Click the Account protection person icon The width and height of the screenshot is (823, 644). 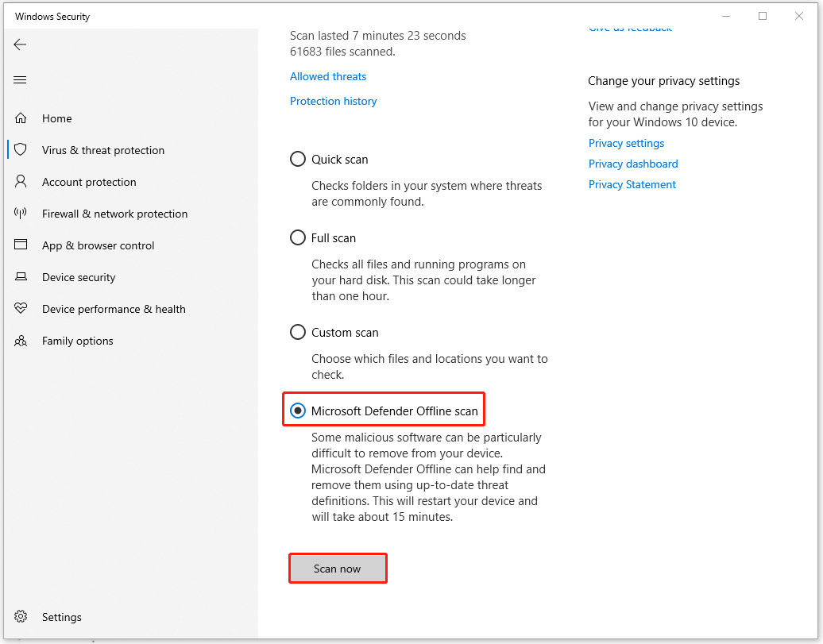pos(21,182)
